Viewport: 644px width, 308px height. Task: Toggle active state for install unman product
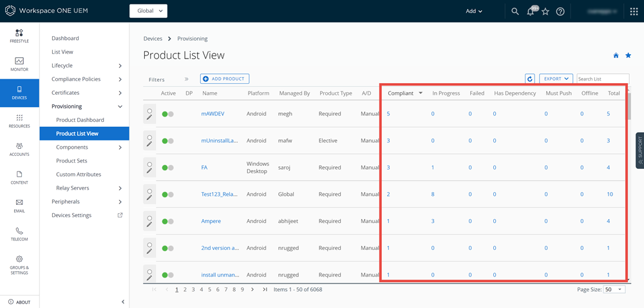(x=167, y=275)
